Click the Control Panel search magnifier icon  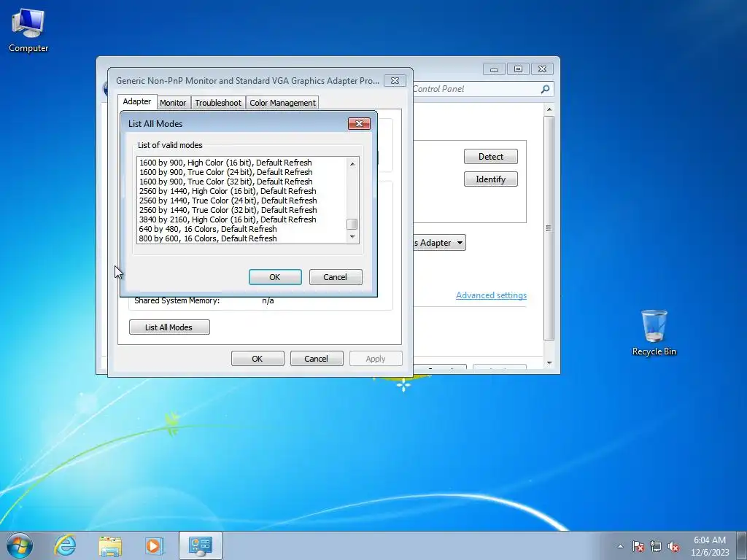545,89
